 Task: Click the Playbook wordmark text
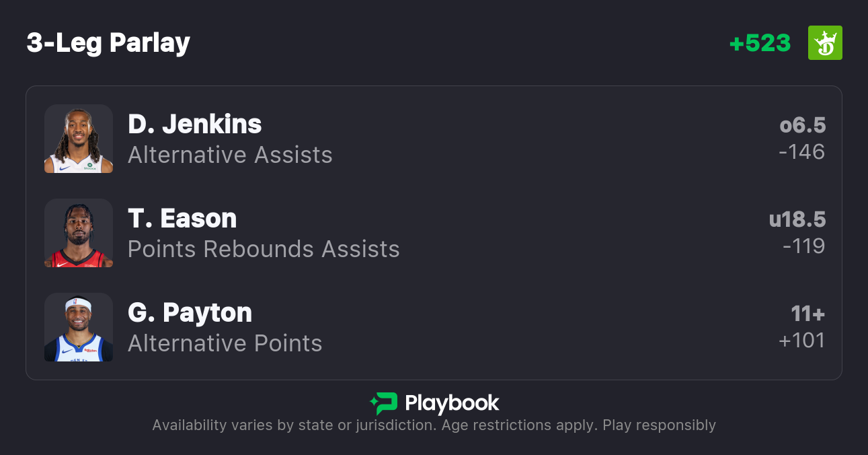tap(452, 403)
